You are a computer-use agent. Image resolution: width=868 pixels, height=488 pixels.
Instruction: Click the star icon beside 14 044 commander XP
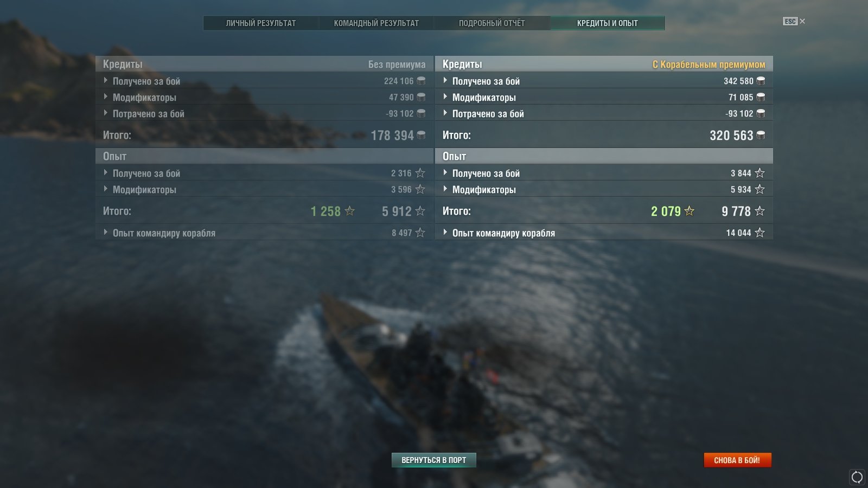tap(759, 233)
